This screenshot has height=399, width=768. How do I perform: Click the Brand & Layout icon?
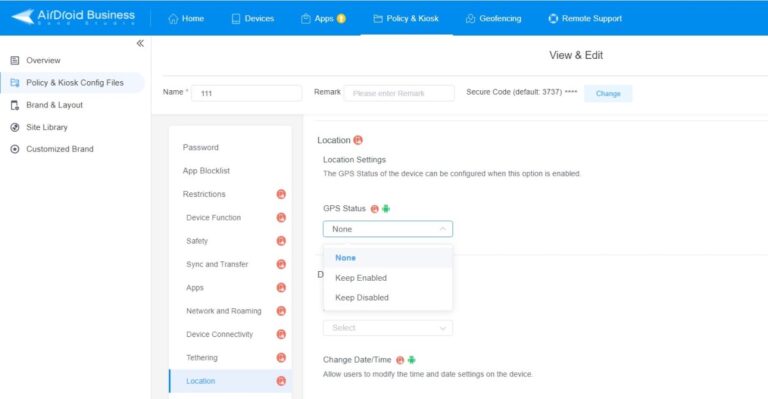point(15,105)
